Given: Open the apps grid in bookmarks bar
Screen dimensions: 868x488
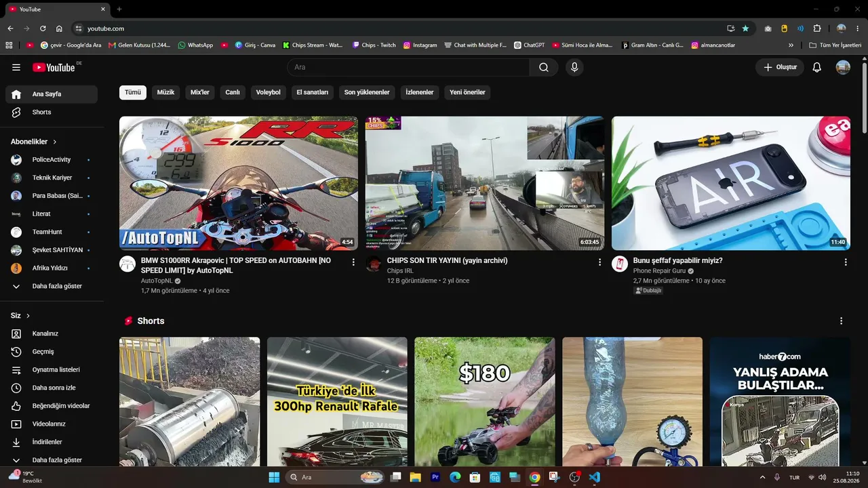Looking at the screenshot, I should point(9,45).
